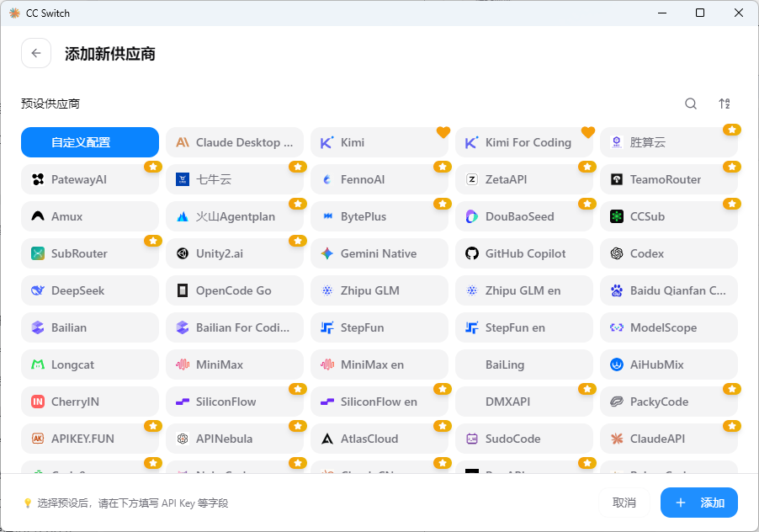Choose the 胜算云 provider
This screenshot has width=759, height=532.
coord(669,142)
